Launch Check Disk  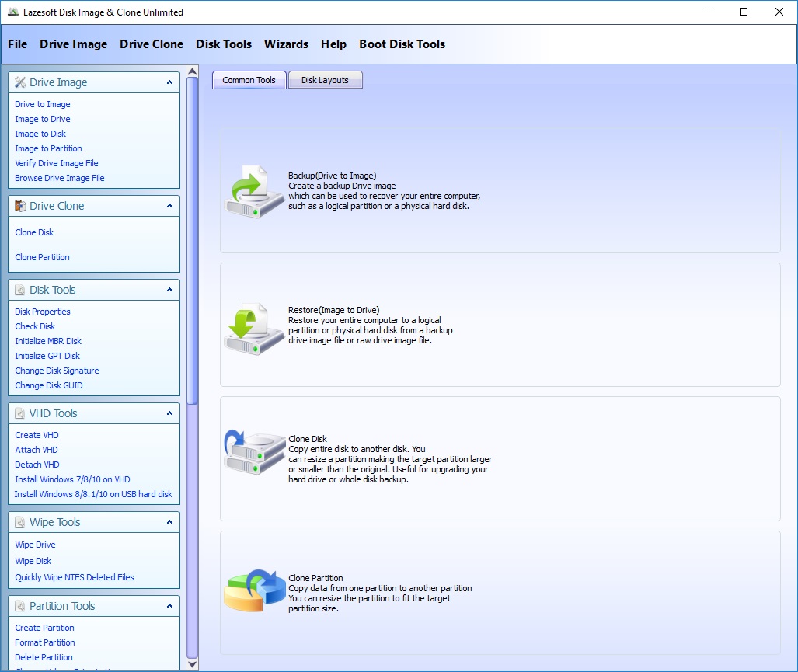[x=35, y=326]
